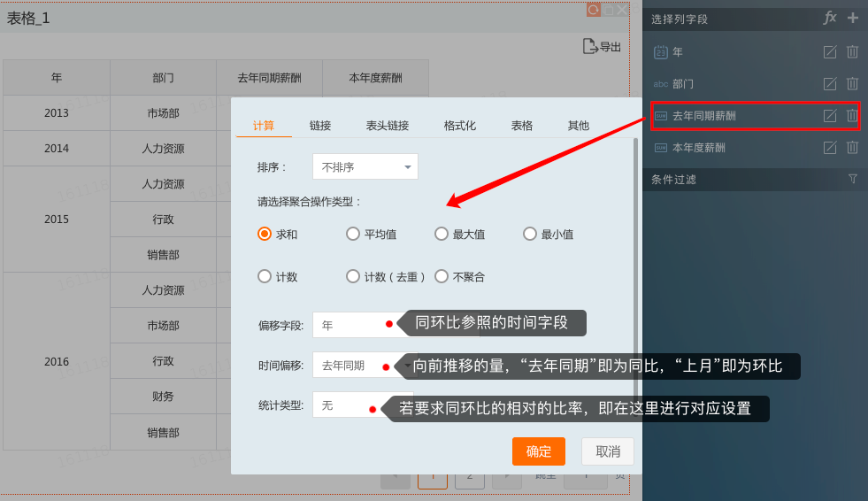
Task: Click the 本年度薪酬 column header
Action: point(376,78)
